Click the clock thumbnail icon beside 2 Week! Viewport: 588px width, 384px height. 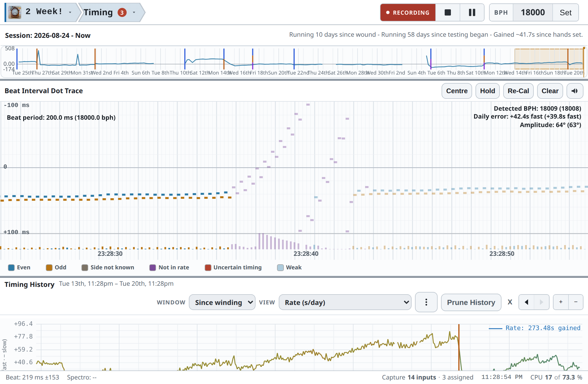[15, 12]
